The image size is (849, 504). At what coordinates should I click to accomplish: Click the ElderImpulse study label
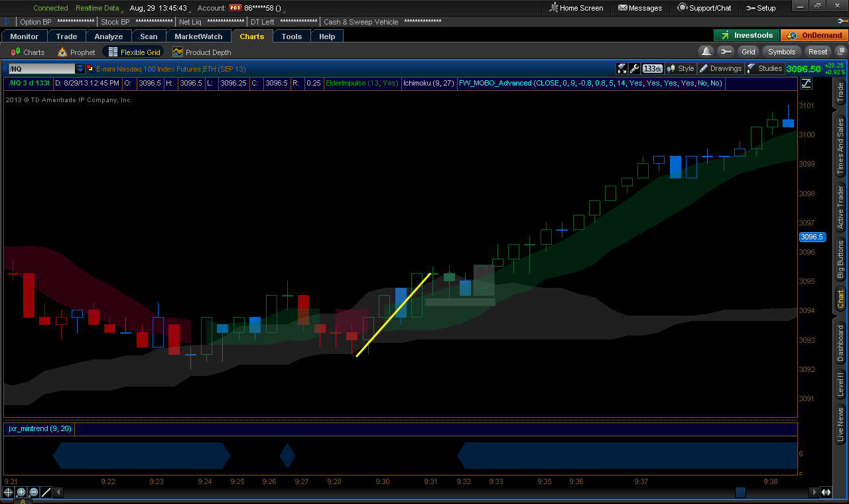pyautogui.click(x=361, y=84)
